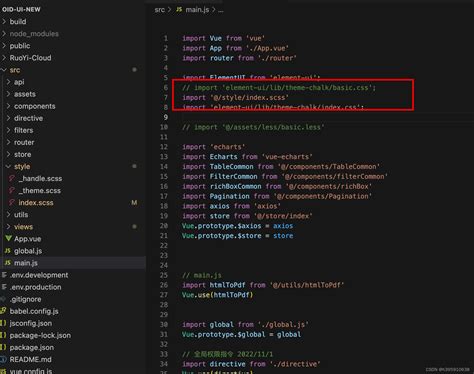
Task: Collapse the src folder chevron
Action: click(4, 70)
